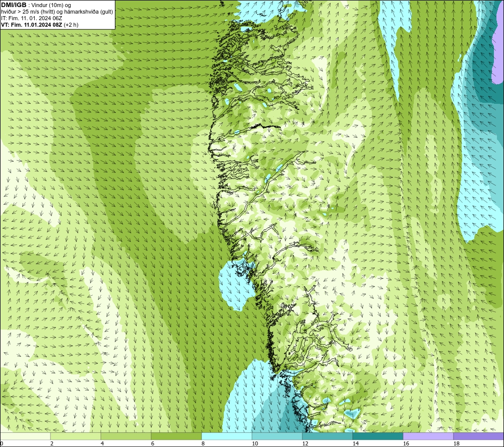Click the scale label "10"
This screenshot has height=447, width=504.
click(255, 443)
